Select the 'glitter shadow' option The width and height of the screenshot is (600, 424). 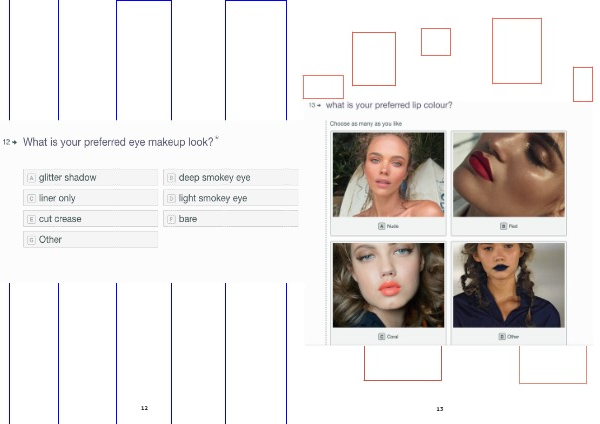tap(90, 178)
